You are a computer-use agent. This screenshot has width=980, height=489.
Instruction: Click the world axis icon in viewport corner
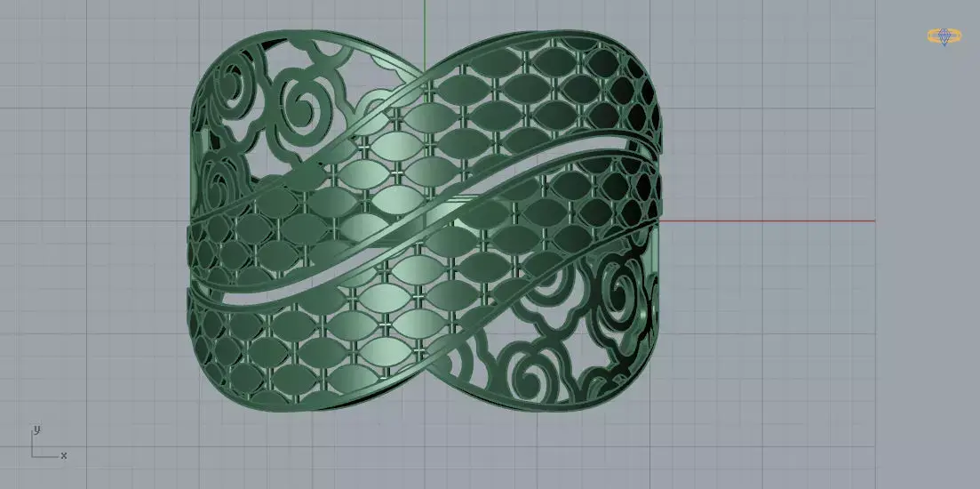coord(49,444)
